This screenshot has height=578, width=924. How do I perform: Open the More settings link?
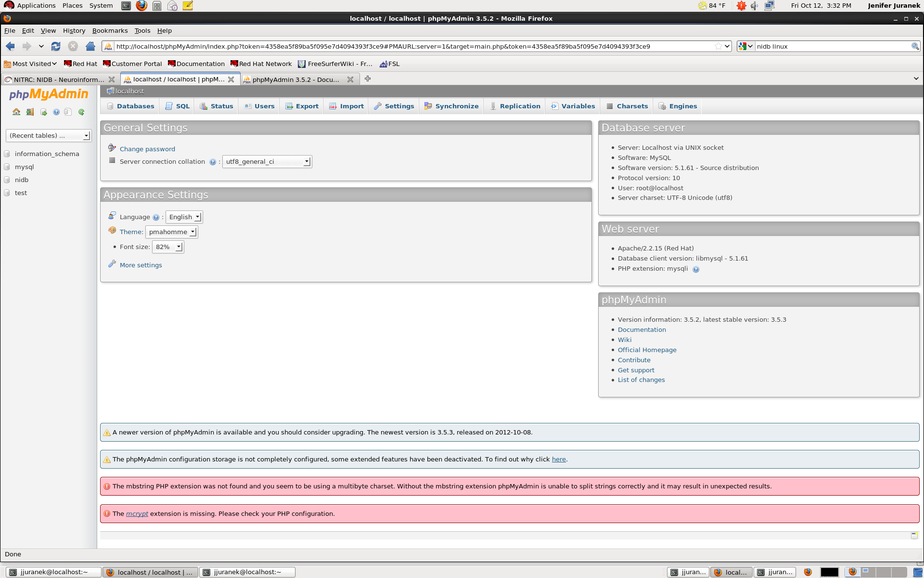coord(141,265)
